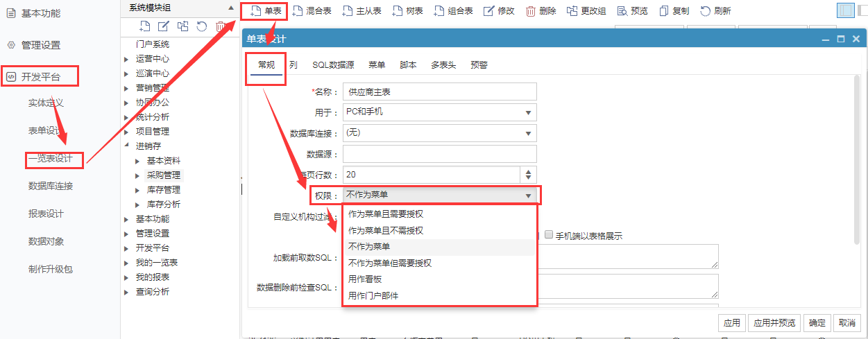Click the 复制 copy toolbar icon

coord(664,11)
